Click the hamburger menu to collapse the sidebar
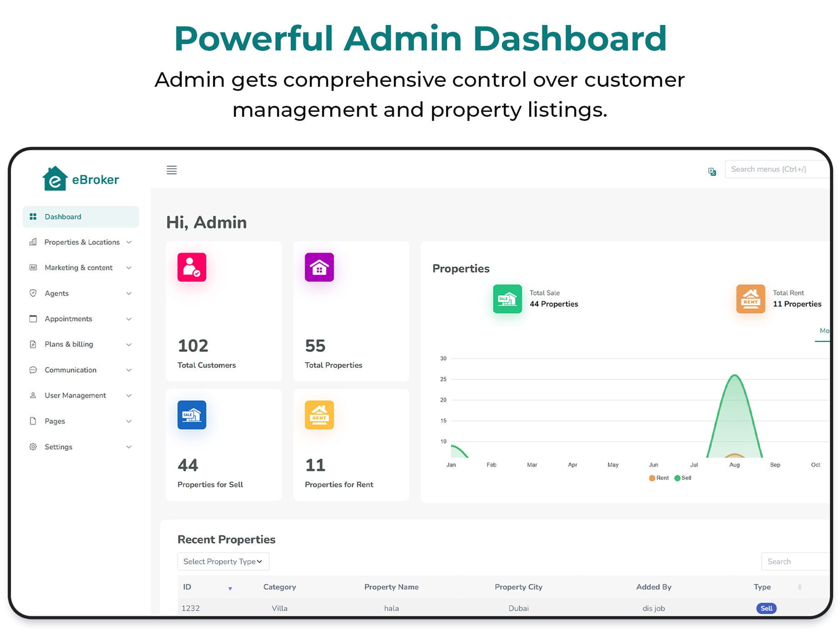Screen dimensions: 840x643 (171, 170)
